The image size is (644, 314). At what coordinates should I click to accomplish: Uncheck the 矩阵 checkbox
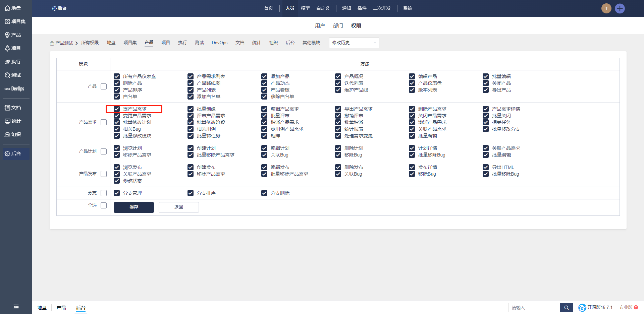point(264,136)
